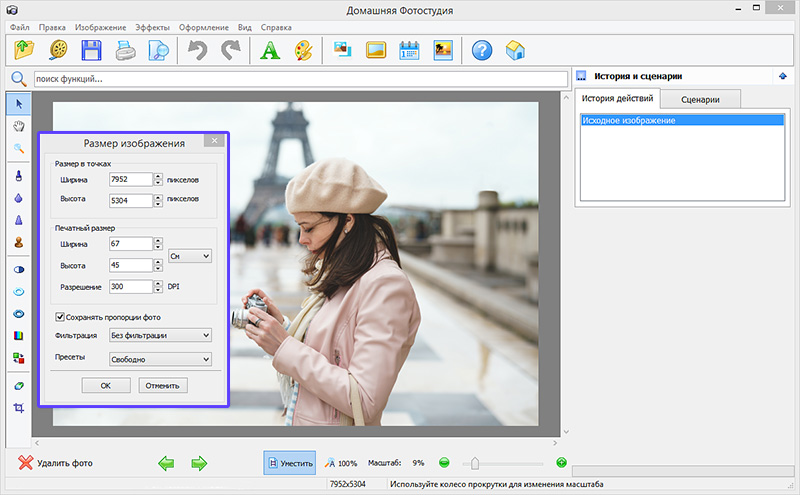The image size is (800, 495).
Task: Click the поиск функций search field
Action: tap(301, 79)
